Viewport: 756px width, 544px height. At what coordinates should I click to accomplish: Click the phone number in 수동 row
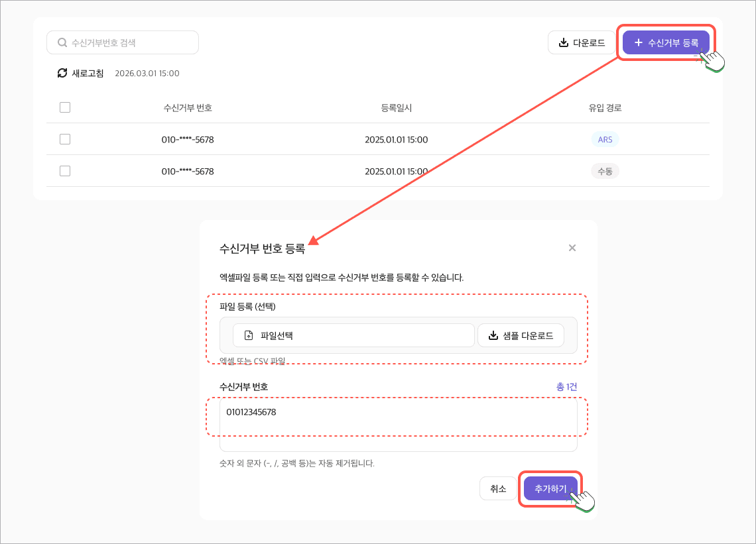[188, 172]
